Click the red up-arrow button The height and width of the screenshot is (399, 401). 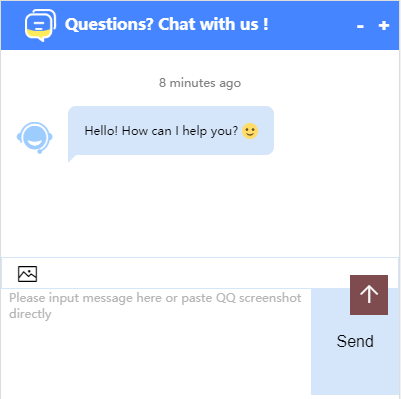(369, 295)
